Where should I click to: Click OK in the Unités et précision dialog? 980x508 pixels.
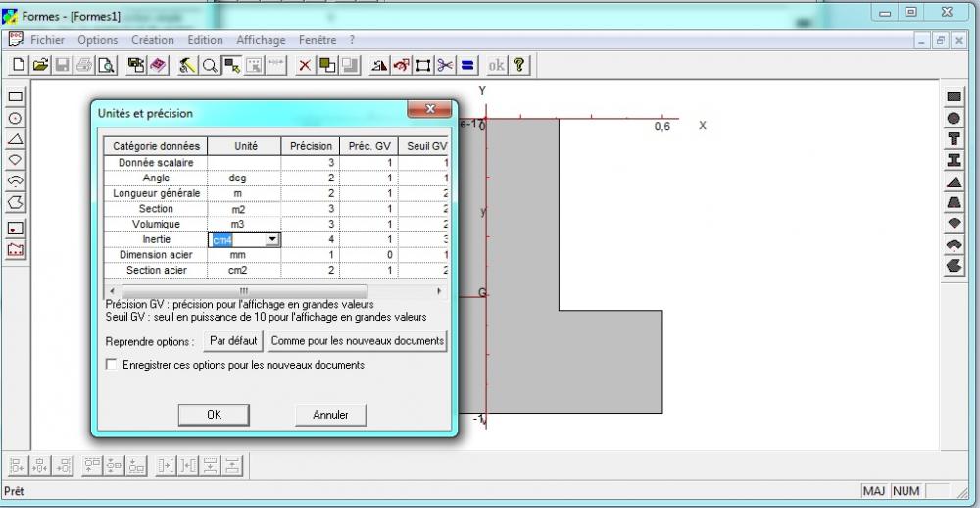pos(214,415)
